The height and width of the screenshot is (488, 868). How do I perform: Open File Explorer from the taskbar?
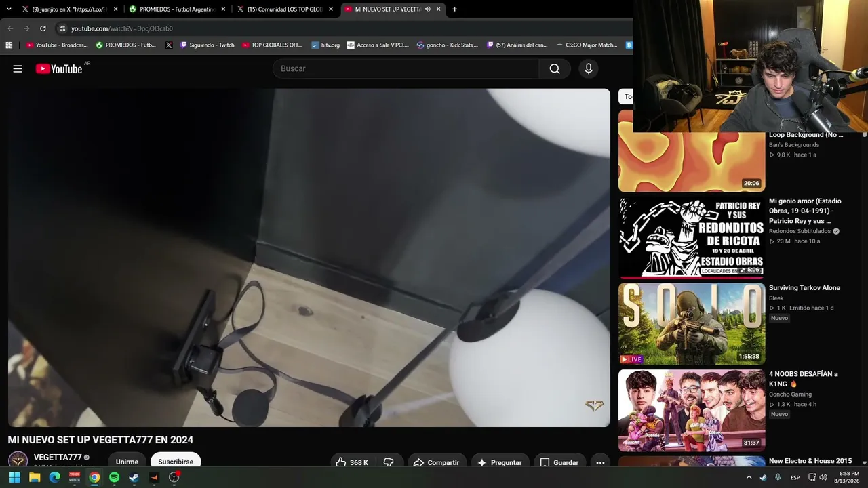point(35,477)
